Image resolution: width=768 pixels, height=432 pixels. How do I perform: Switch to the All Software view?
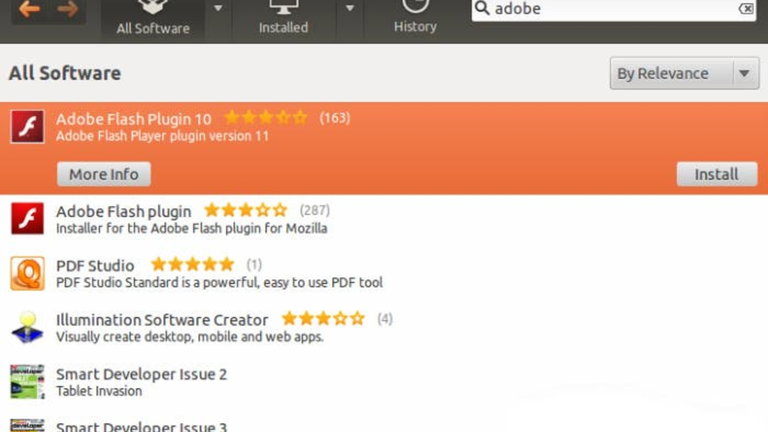click(x=153, y=18)
